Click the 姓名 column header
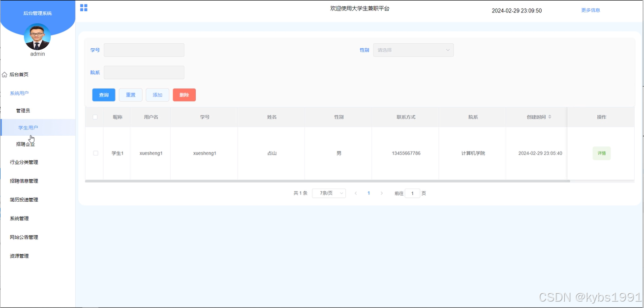This screenshot has height=308, width=644. [272, 117]
